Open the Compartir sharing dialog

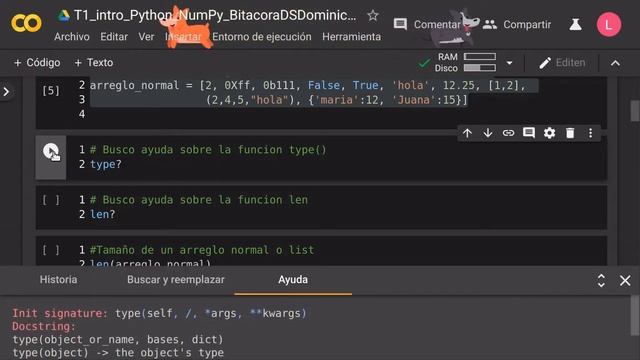pyautogui.click(x=517, y=24)
